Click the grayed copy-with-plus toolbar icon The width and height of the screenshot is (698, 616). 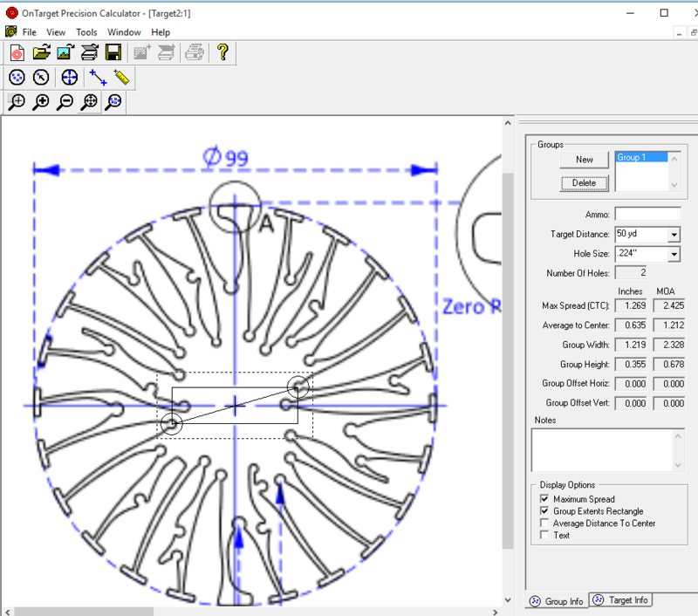(142, 53)
